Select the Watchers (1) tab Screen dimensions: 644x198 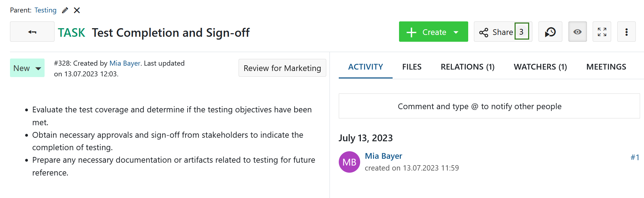[x=540, y=67]
